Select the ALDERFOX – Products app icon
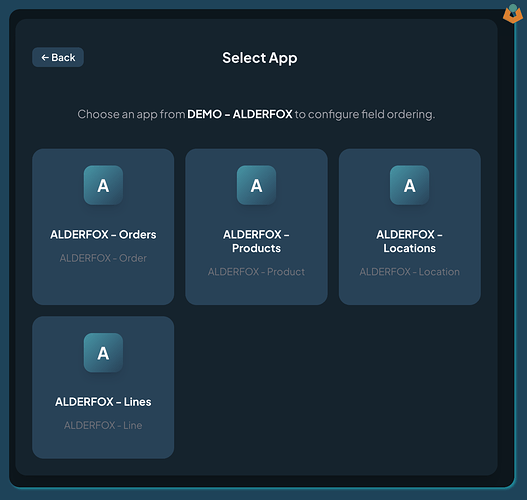The height and width of the screenshot is (500, 527). pos(256,185)
